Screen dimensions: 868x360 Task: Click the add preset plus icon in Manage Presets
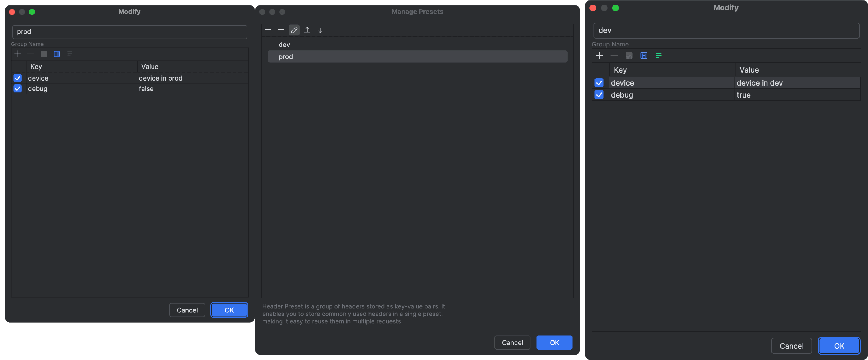[x=268, y=30]
